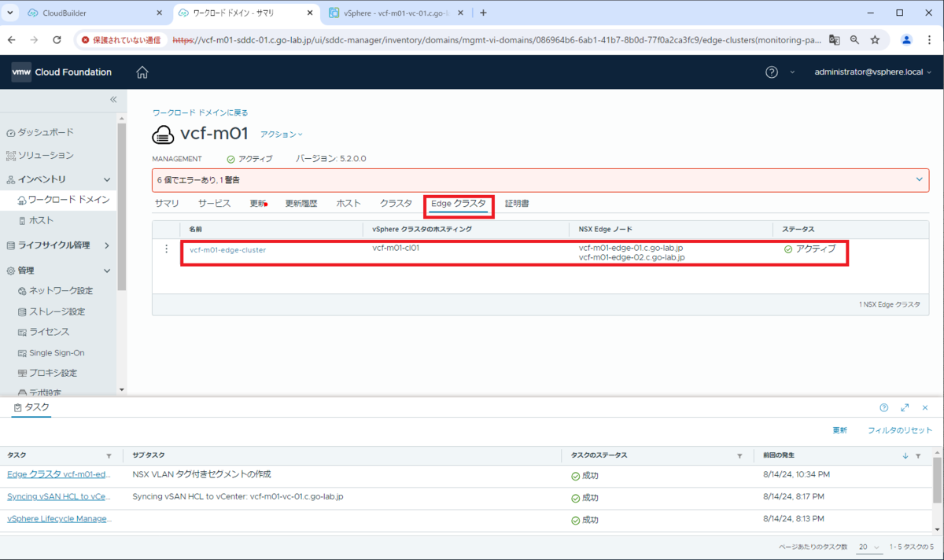The image size is (944, 560).
Task: Sort by 前回の発生 column arrow
Action: click(x=905, y=456)
